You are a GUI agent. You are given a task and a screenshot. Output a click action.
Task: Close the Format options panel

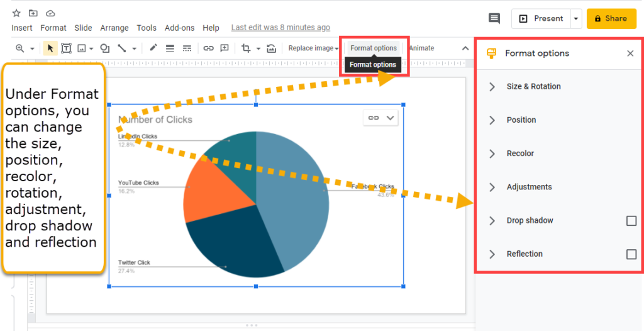tap(630, 53)
